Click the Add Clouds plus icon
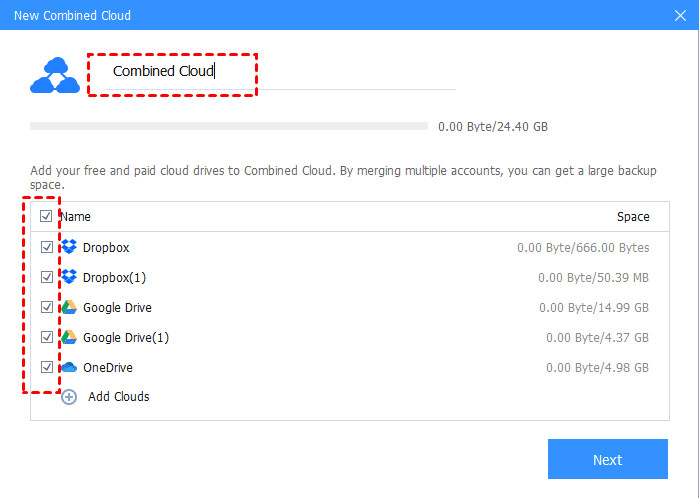 (69, 397)
